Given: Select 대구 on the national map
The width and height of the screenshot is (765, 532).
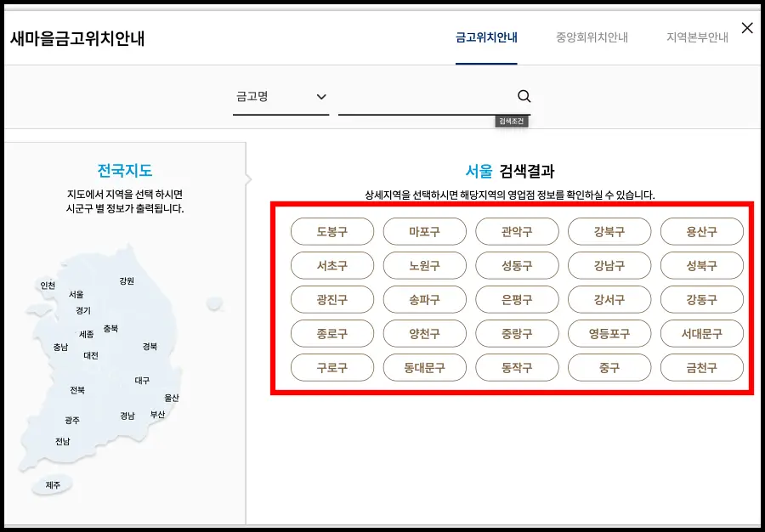Looking at the screenshot, I should [x=142, y=381].
